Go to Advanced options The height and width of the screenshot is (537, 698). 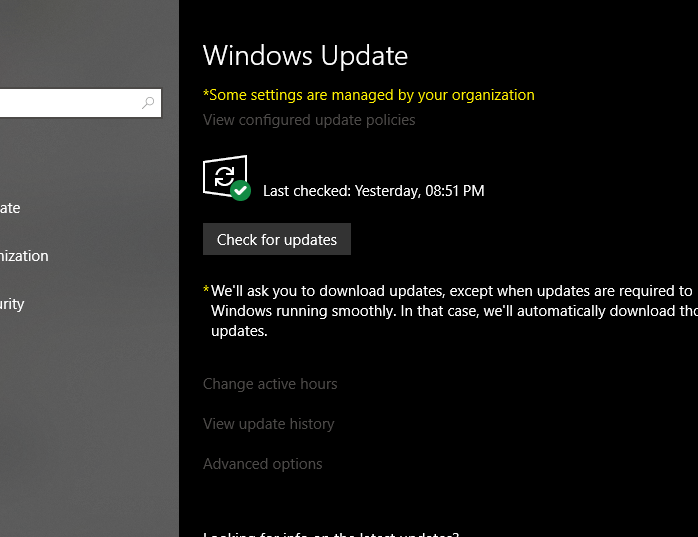coord(262,464)
